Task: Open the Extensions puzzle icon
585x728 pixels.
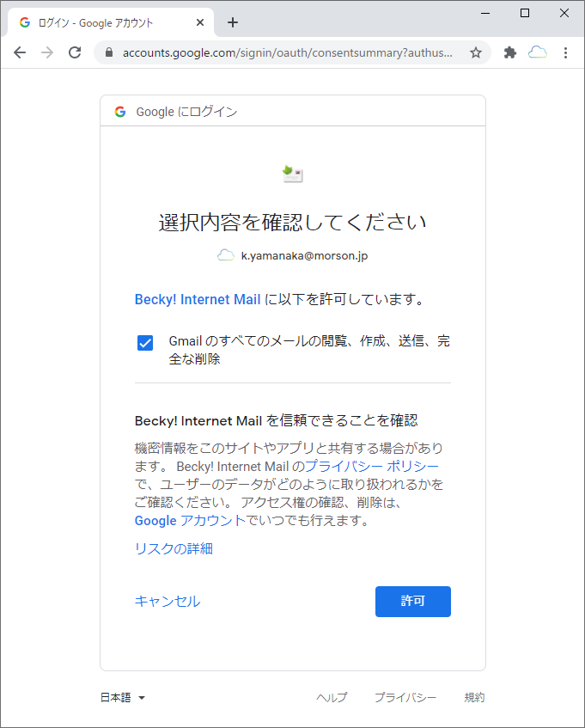Action: [x=510, y=52]
